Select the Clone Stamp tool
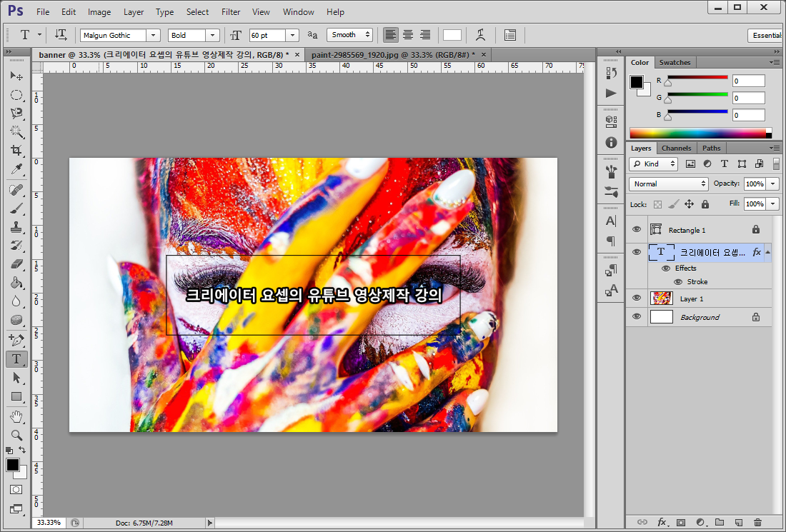Viewport: 786px width, 532px height. 16,227
